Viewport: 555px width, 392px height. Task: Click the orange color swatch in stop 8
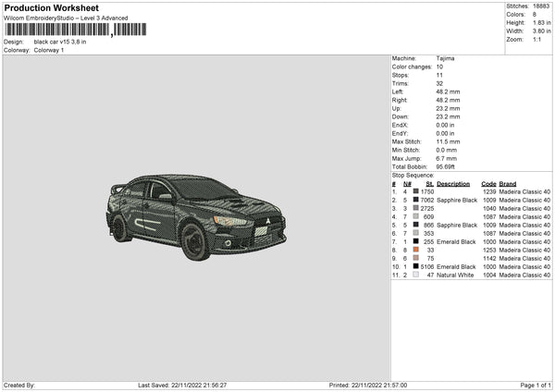(416, 250)
